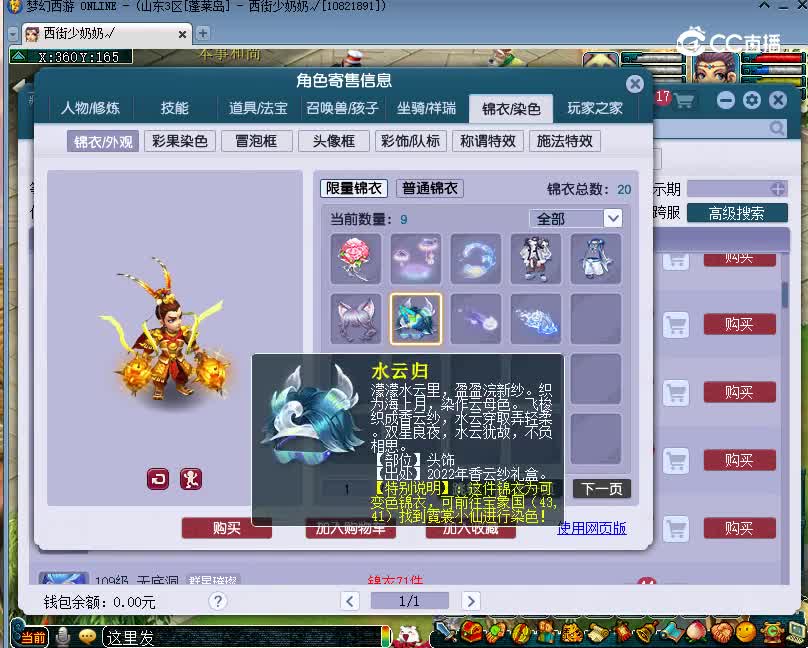Open the shopping cart with badge 17
Image resolution: width=808 pixels, height=648 pixels.
pyautogui.click(x=683, y=100)
